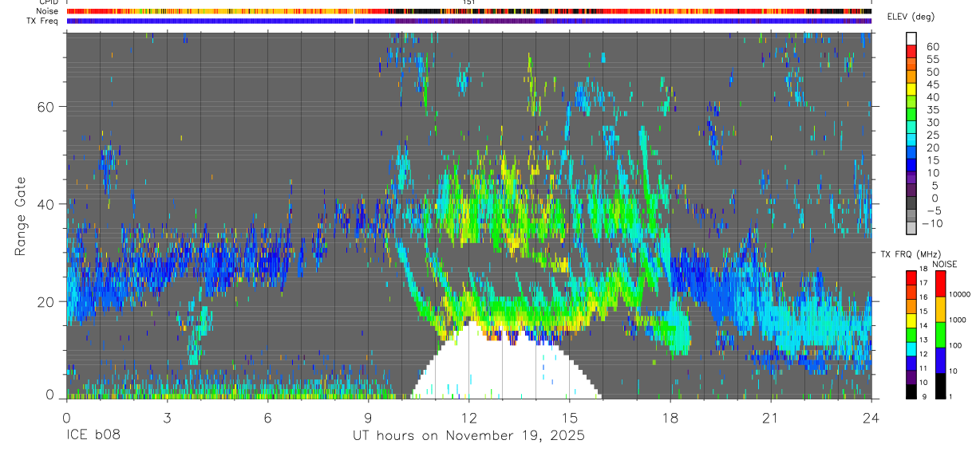Click the '-10' label on the ELEV legend
The image size is (980, 452).
tap(932, 223)
